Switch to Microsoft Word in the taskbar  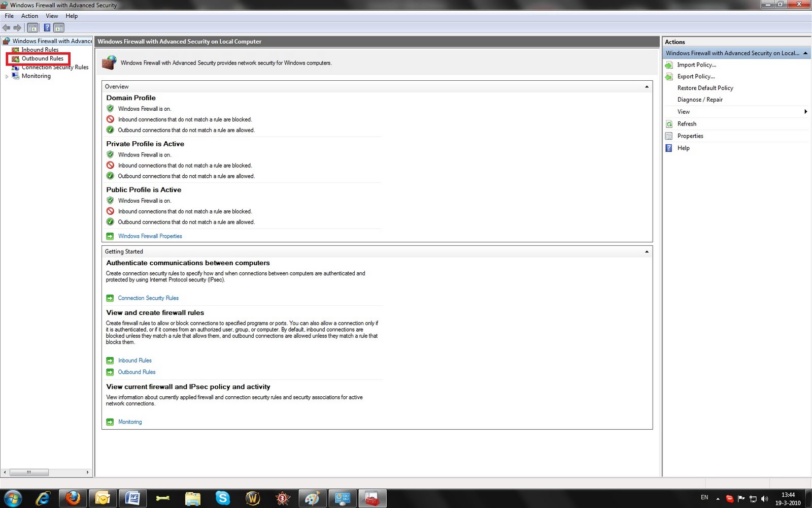click(x=132, y=498)
